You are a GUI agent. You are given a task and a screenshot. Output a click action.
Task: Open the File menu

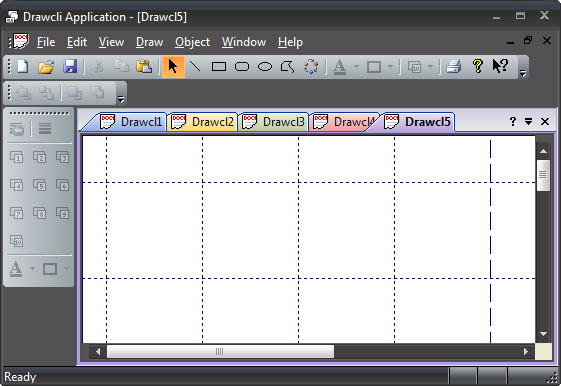click(46, 42)
